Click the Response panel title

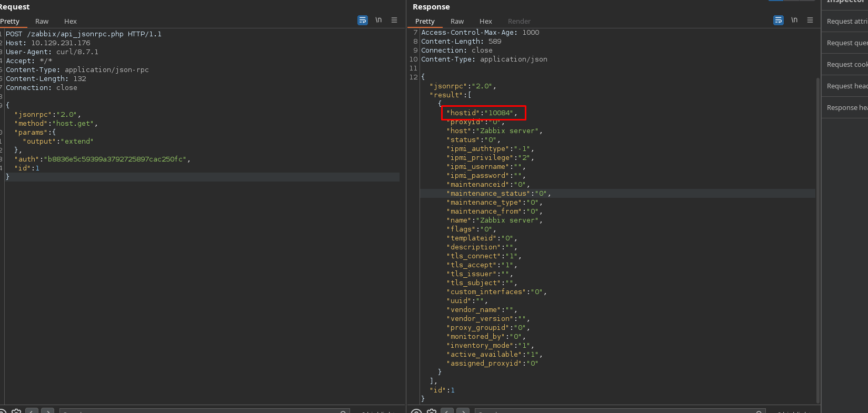click(431, 7)
